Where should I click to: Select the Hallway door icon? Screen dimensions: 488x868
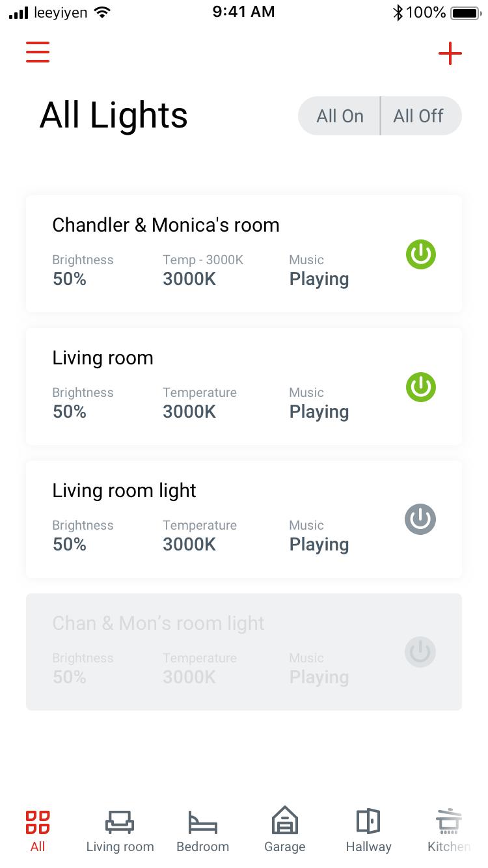click(x=368, y=821)
